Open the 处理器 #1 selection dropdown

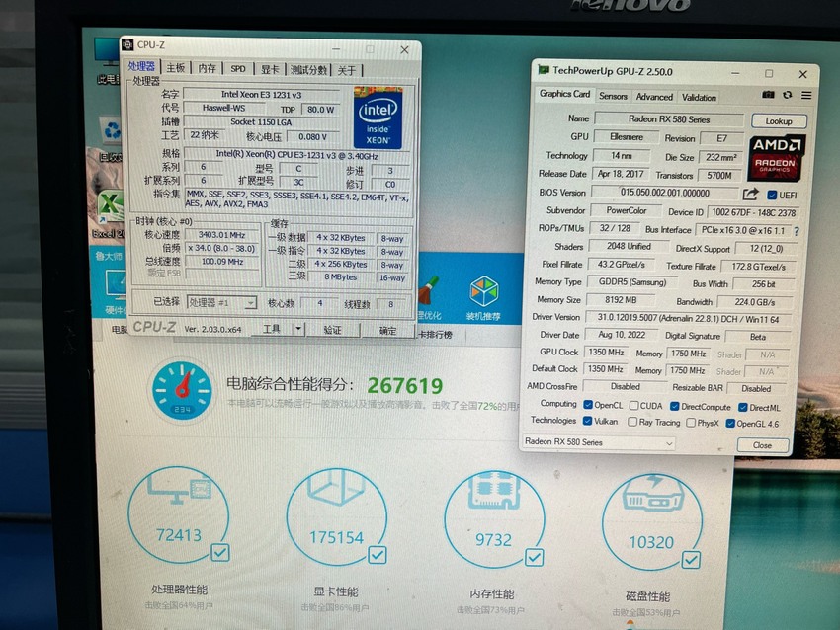tap(221, 302)
